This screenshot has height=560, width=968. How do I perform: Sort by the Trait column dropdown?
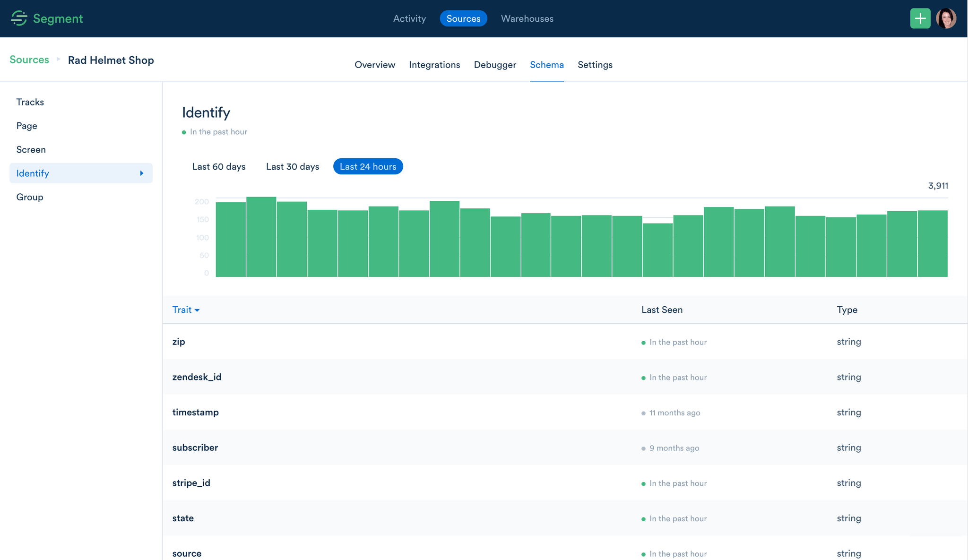[186, 310]
